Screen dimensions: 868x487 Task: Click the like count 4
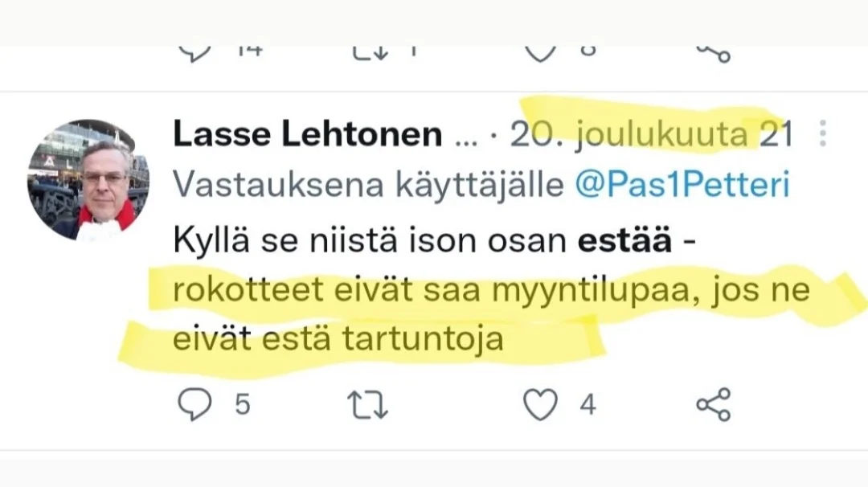pyautogui.click(x=588, y=404)
